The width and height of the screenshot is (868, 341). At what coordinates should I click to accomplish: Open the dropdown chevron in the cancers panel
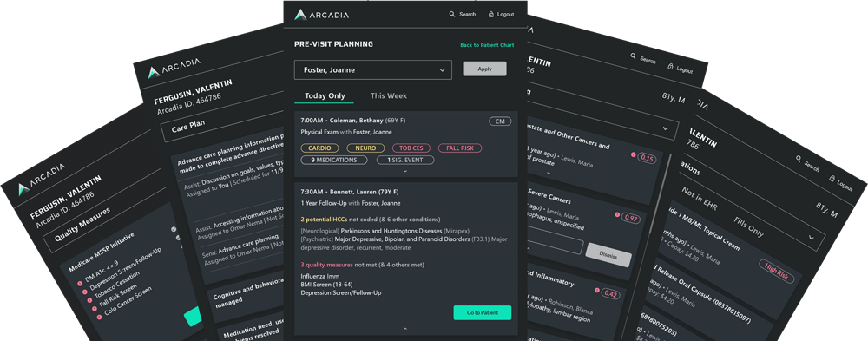pos(666,128)
